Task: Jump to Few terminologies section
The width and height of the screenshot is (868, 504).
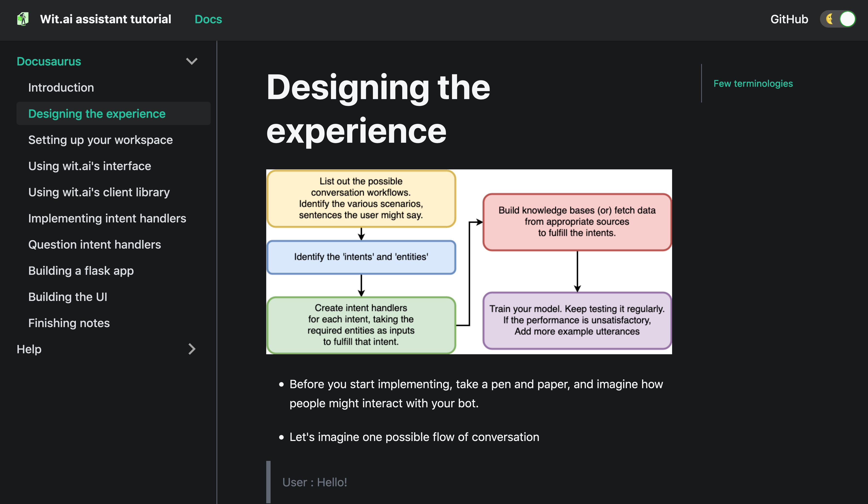Action: pyautogui.click(x=753, y=84)
